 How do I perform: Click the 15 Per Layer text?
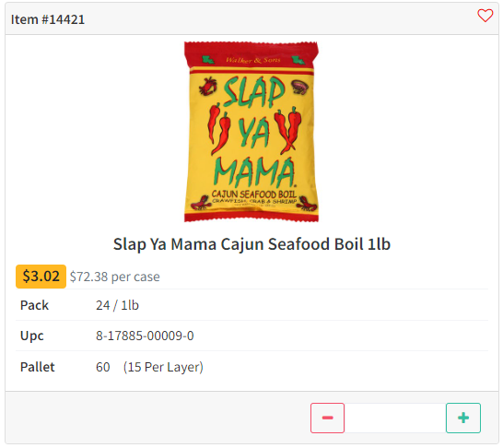click(163, 367)
